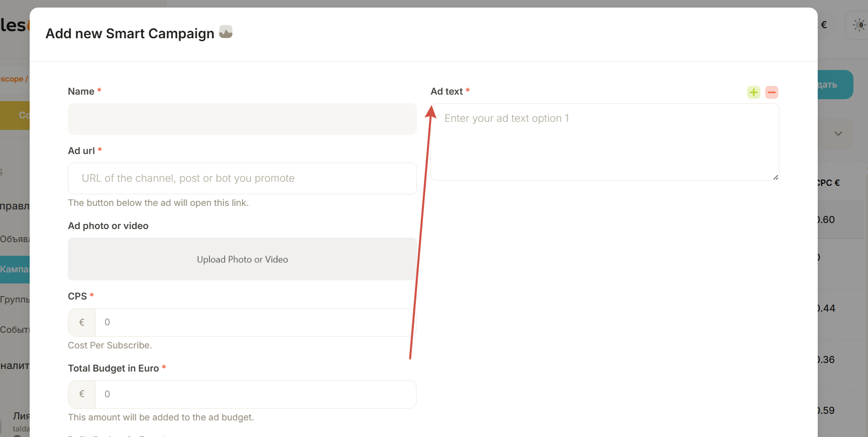The width and height of the screenshot is (868, 437).
Task: Toggle the light/dark theme sun icon
Action: click(859, 25)
